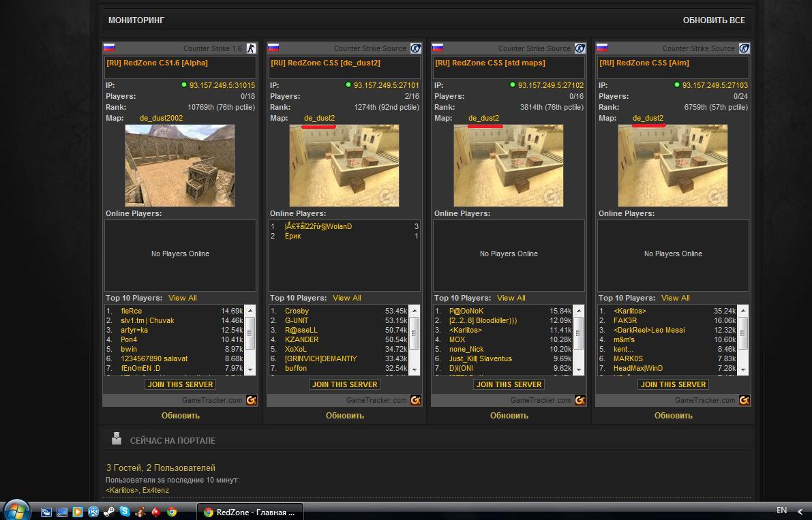Click scroll-up arrow in CSS [std maps] top players list
Screen dimensions: 812x520
[579, 311]
